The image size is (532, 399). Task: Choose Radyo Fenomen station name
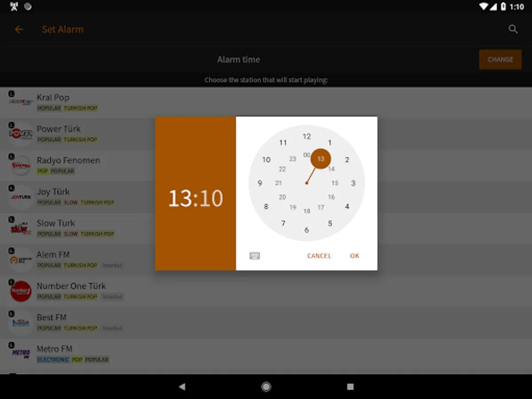coord(68,160)
